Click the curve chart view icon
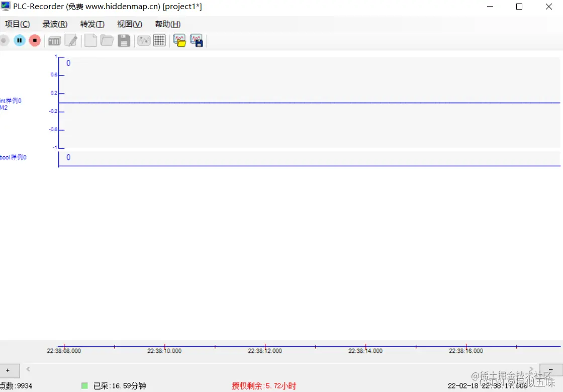This screenshot has width=563, height=392. tap(144, 41)
